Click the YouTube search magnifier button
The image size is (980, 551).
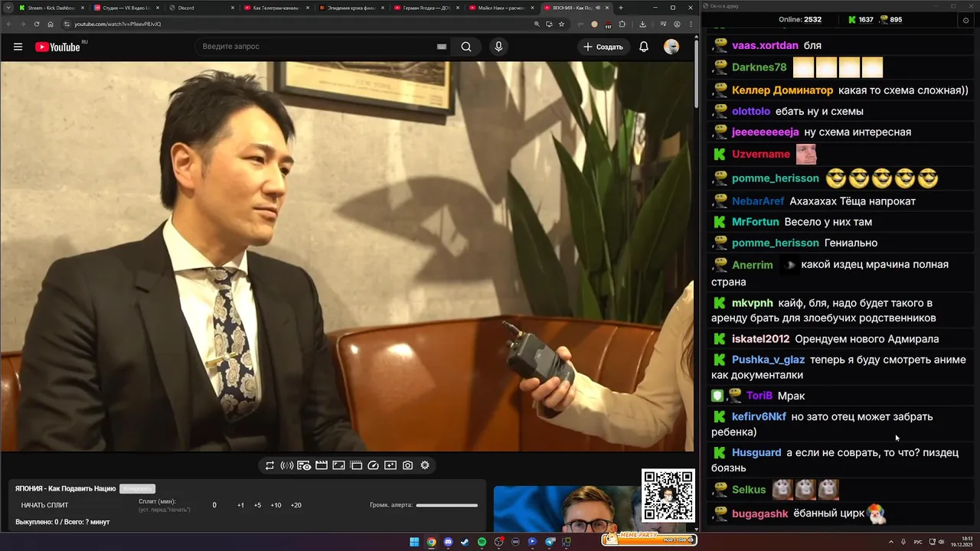466,47
